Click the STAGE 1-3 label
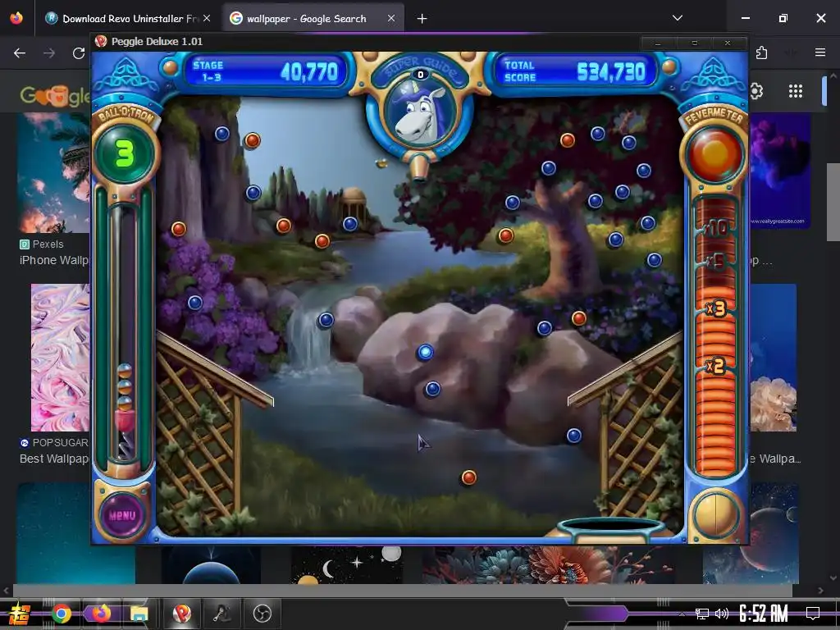840x630 pixels. click(208, 71)
